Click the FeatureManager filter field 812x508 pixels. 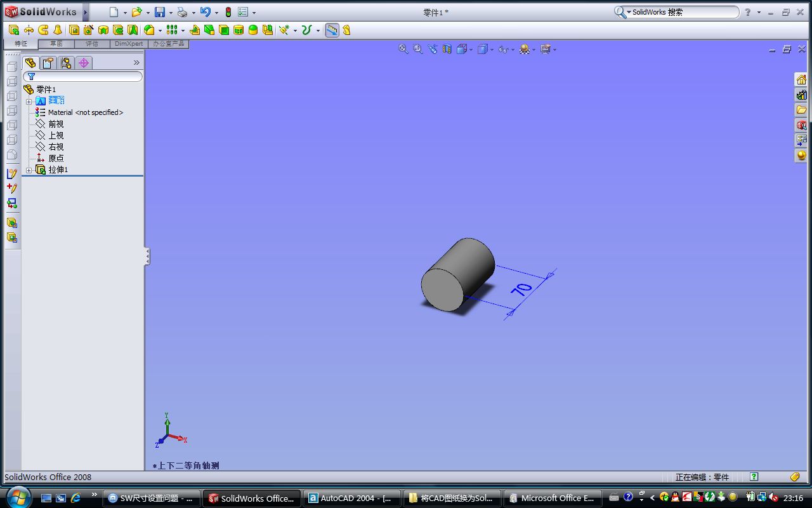(82, 76)
